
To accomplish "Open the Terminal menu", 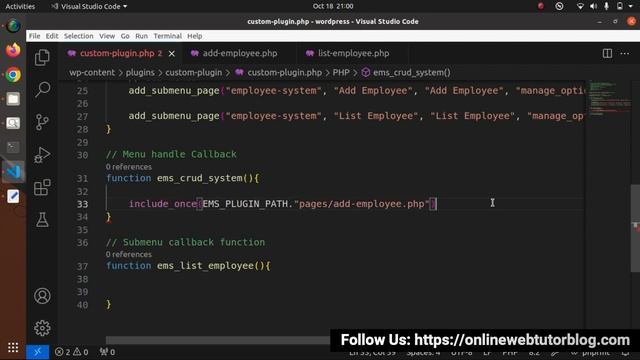I will click(x=167, y=36).
